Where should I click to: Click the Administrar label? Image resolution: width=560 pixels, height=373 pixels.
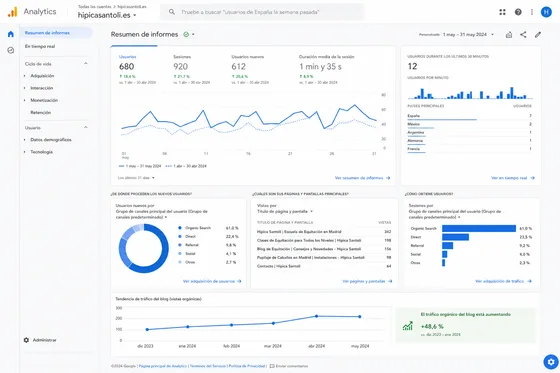tap(45, 340)
